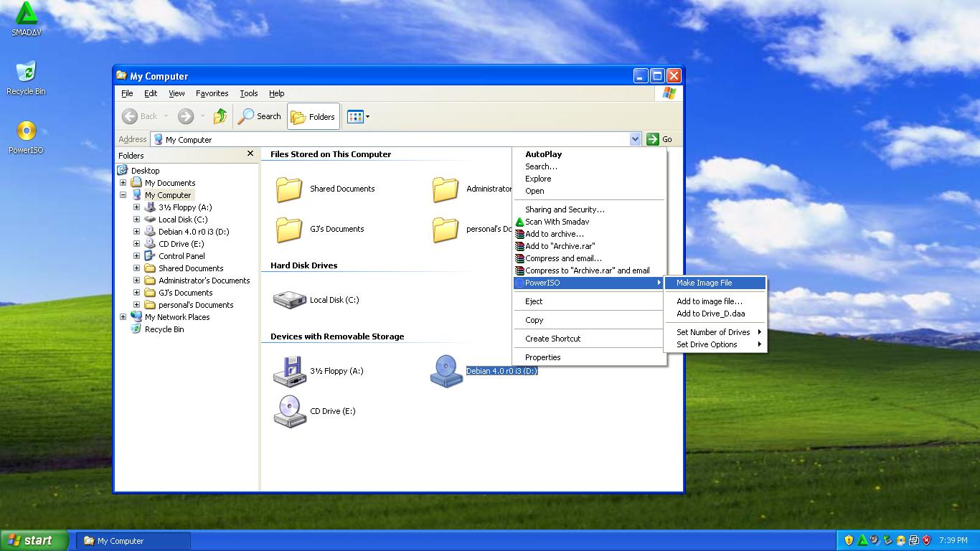The image size is (980, 551).
Task: Select Desktop in the folder tree
Action: coord(145,171)
